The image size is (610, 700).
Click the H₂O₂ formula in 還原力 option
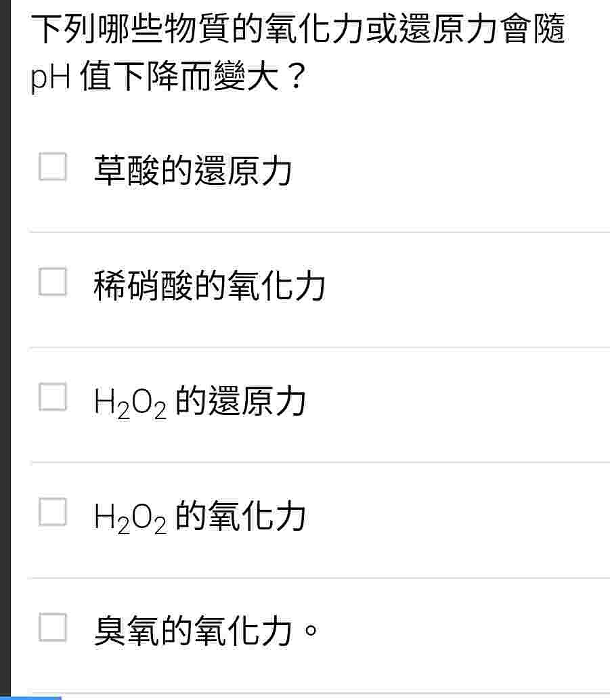pos(130,403)
